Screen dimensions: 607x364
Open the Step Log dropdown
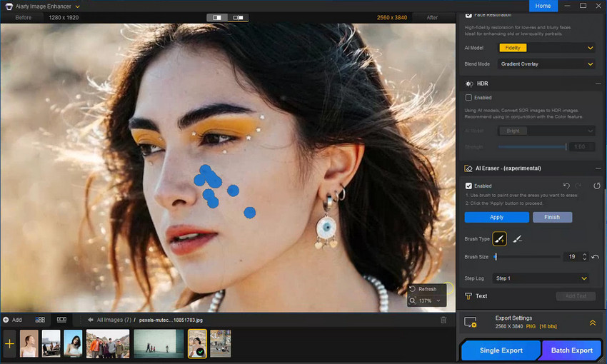coord(541,278)
